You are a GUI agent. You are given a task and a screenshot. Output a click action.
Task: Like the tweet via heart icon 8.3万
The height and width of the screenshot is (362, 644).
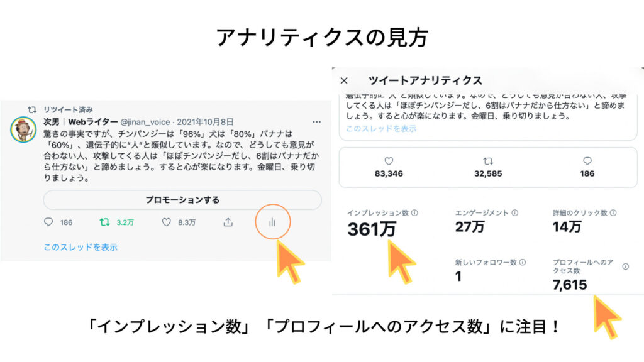coord(166,222)
